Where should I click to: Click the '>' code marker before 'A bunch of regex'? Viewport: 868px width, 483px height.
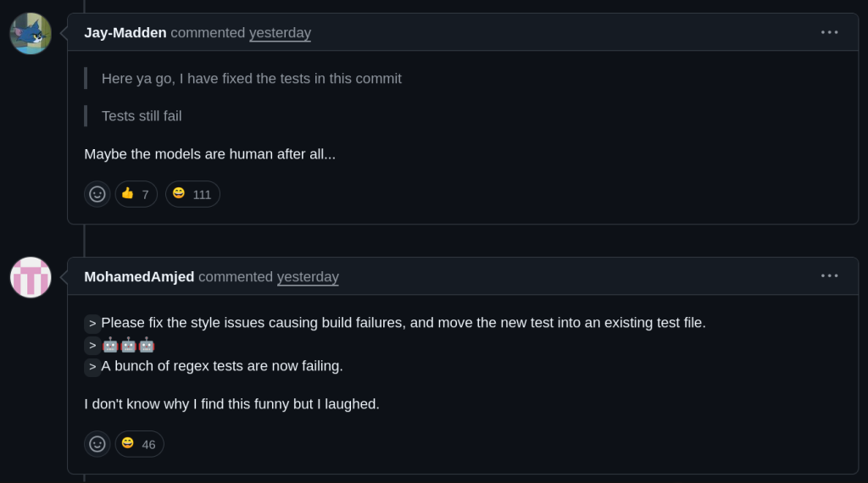(x=92, y=367)
